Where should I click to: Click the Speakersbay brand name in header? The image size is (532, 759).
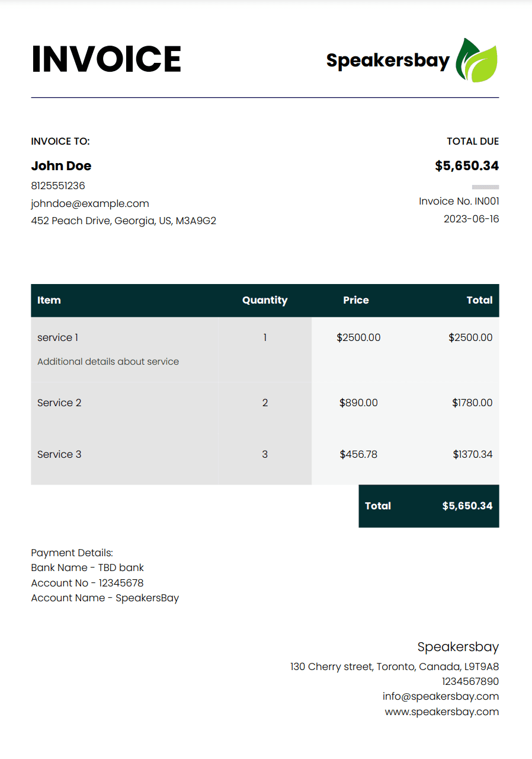click(388, 60)
